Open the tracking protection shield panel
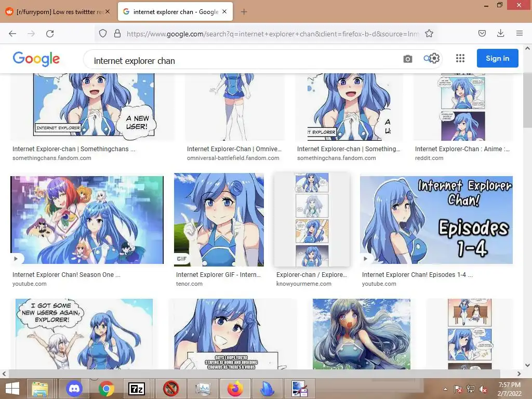This screenshot has height=399, width=532. (x=103, y=34)
